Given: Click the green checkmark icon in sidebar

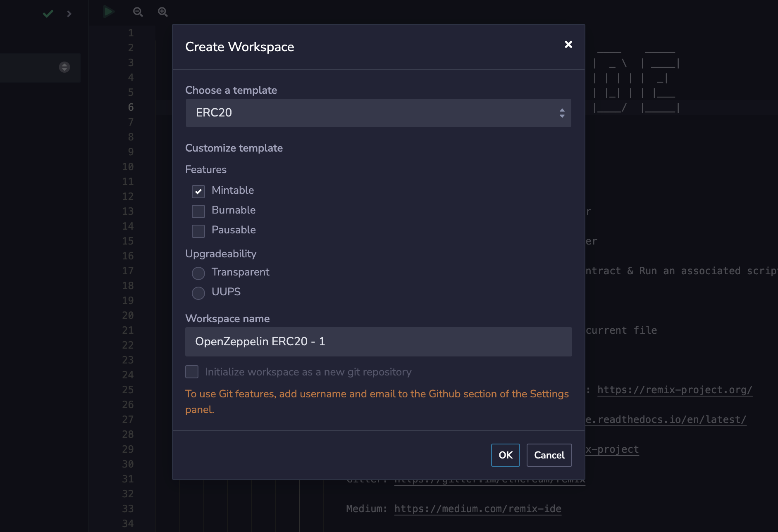Looking at the screenshot, I should pos(48,14).
